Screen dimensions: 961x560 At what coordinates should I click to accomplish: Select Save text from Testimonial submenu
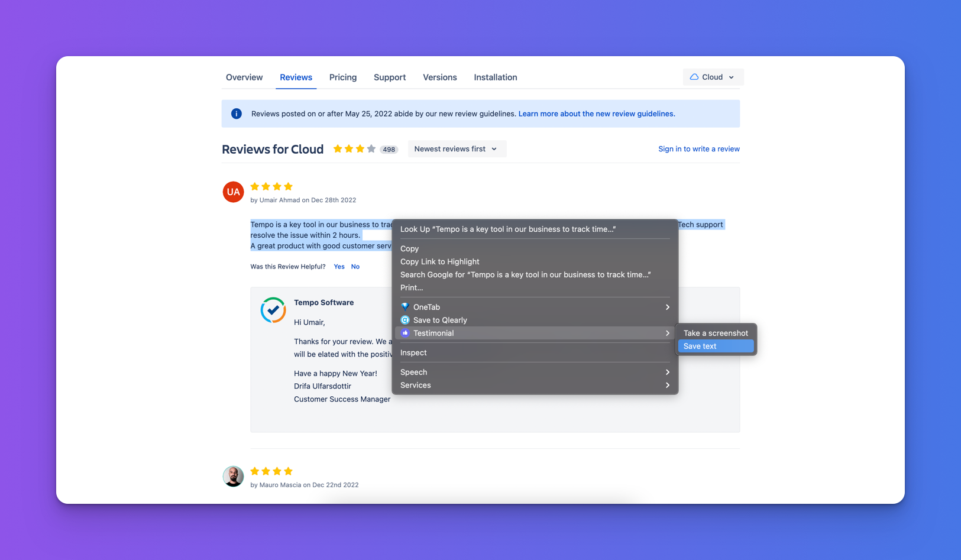(x=716, y=346)
